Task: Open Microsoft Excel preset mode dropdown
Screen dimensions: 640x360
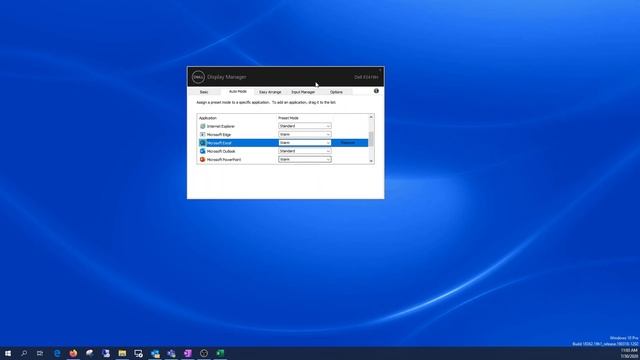Action: [x=305, y=143]
